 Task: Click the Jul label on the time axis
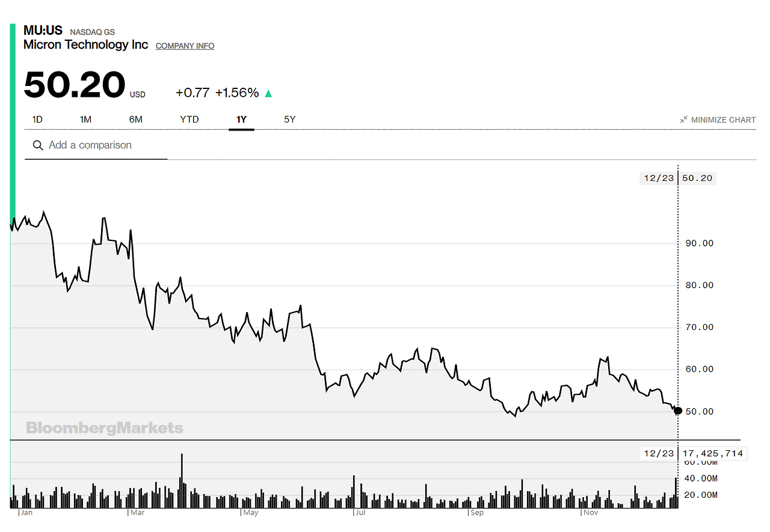click(x=361, y=513)
